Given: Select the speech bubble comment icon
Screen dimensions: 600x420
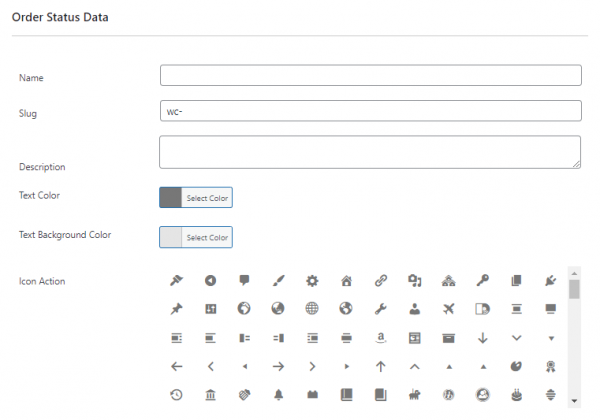Looking at the screenshot, I should [244, 281].
